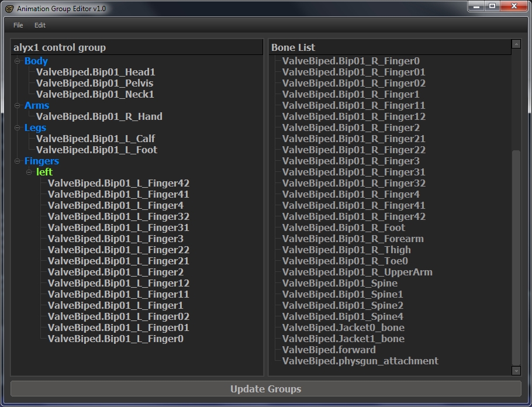Image resolution: width=532 pixels, height=407 pixels.
Task: Select ValveBiped.Bip01_Head1 in the Body group
Action: [x=95, y=72]
